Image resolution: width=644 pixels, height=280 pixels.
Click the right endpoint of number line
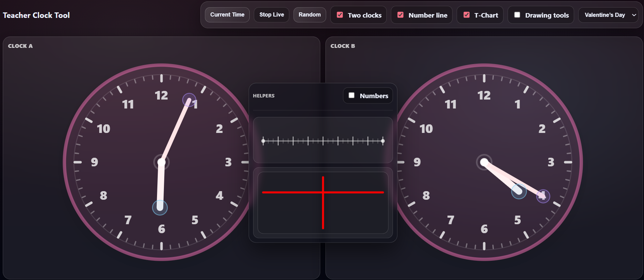[383, 141]
